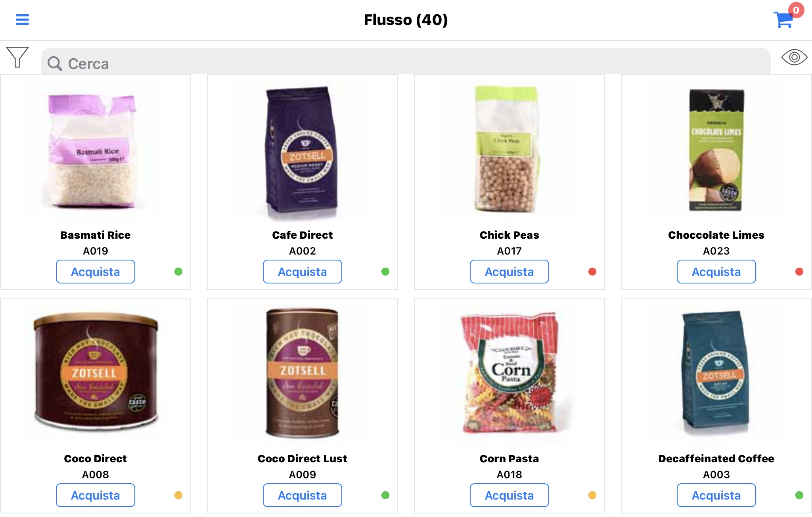Image resolution: width=812 pixels, height=517 pixels.
Task: Open the filter funnel options
Action: tap(17, 57)
